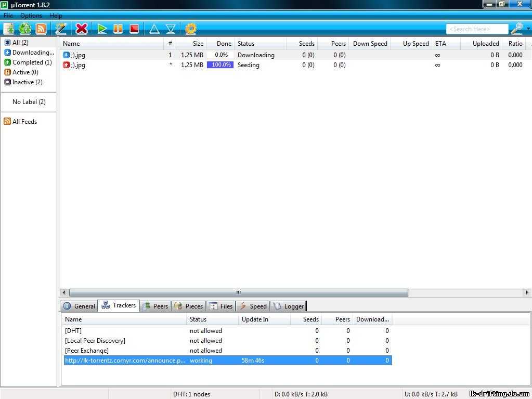Switch to the Pieces tab
The height and width of the screenshot is (399, 532).
[188, 306]
